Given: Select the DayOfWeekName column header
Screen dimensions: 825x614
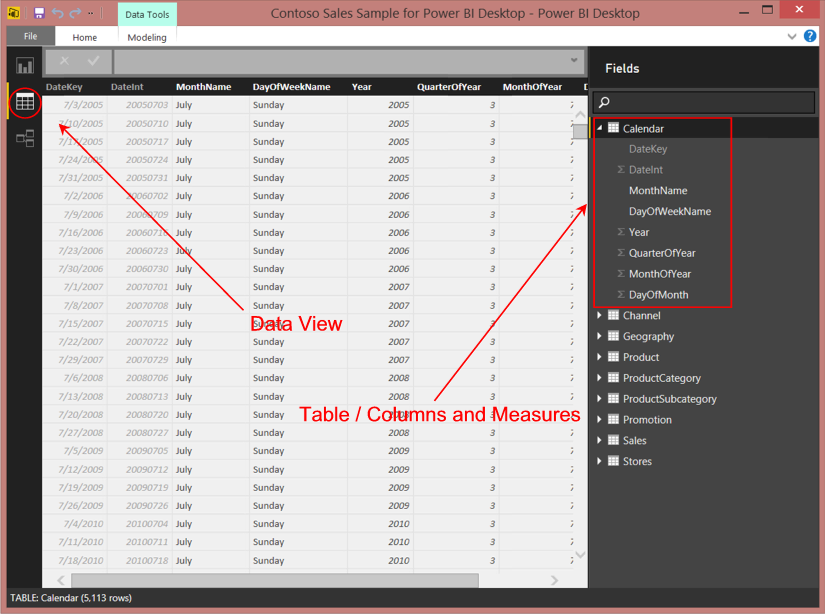Looking at the screenshot, I should 291,87.
